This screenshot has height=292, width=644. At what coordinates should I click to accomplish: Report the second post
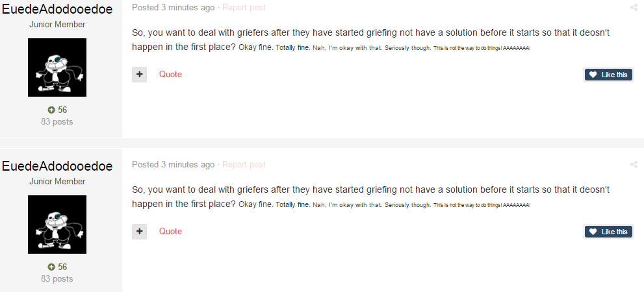[244, 165]
